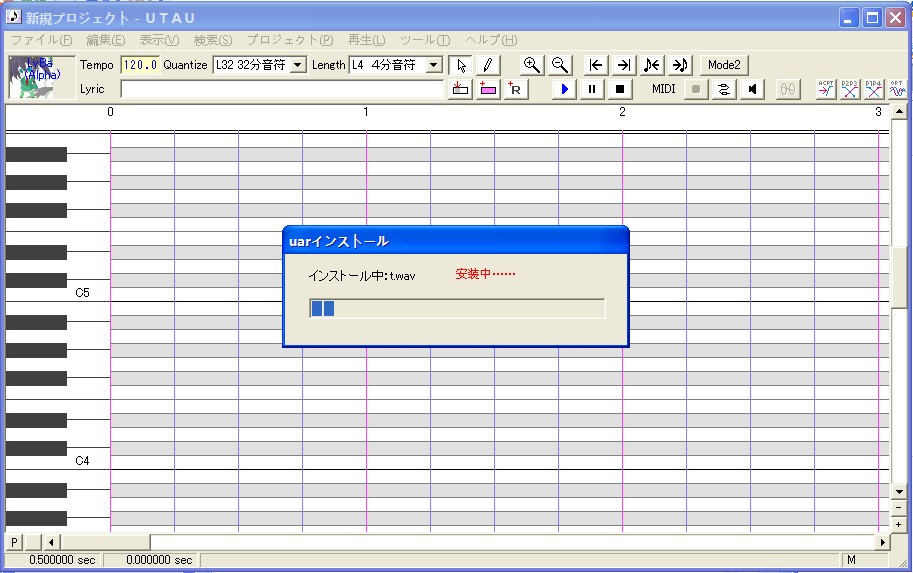Image resolution: width=913 pixels, height=573 pixels.
Task: Open the ツール(T) menu
Action: tap(425, 40)
